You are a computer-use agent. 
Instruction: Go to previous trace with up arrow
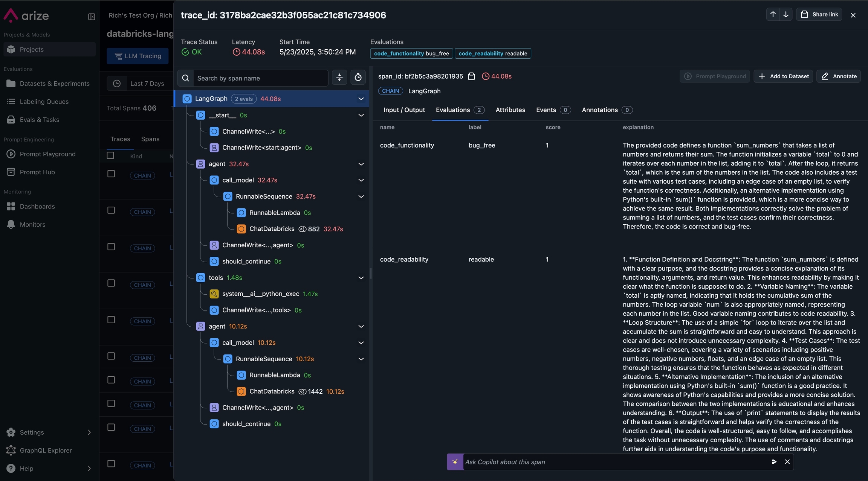pos(773,15)
